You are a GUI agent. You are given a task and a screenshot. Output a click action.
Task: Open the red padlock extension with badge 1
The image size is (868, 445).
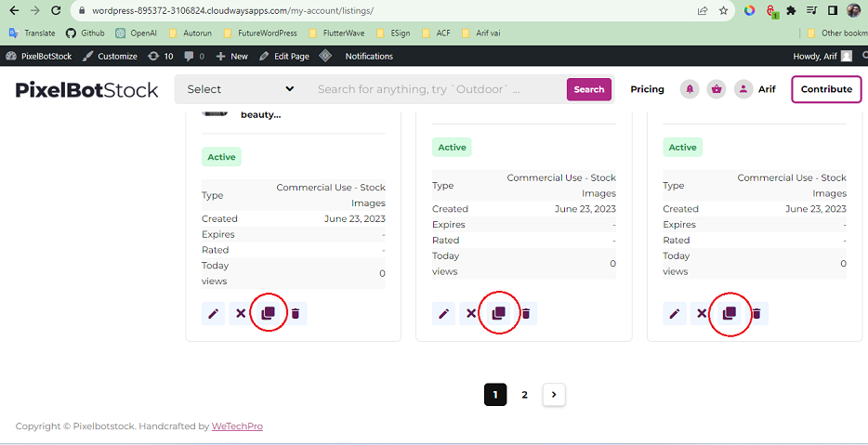point(771,11)
